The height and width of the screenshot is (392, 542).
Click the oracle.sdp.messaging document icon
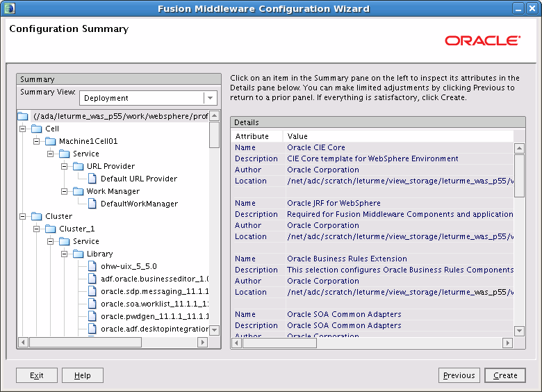point(92,291)
